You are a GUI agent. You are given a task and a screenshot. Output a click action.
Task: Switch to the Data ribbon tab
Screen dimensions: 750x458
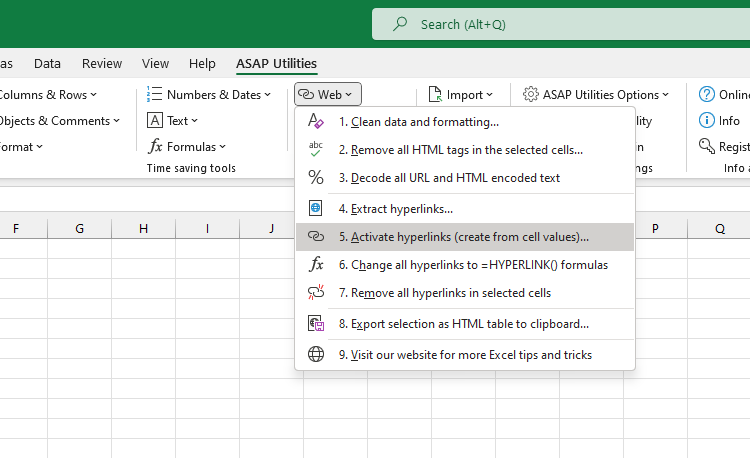tap(47, 63)
